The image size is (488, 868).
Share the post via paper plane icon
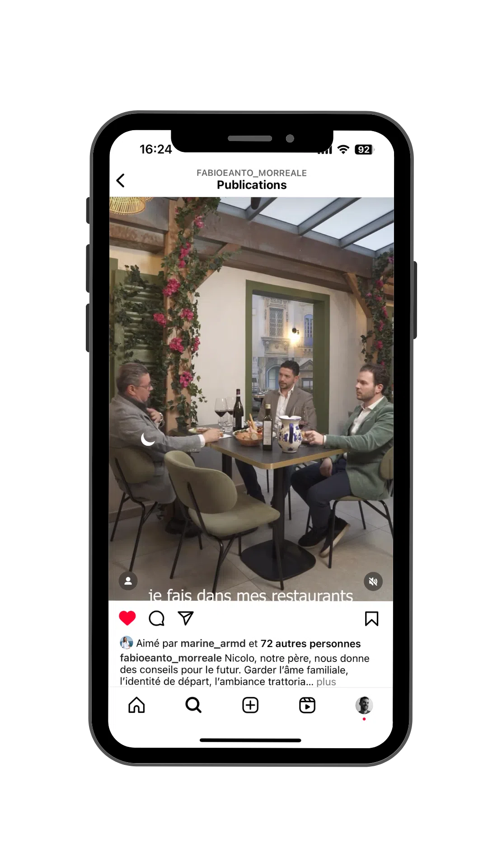pyautogui.click(x=186, y=618)
